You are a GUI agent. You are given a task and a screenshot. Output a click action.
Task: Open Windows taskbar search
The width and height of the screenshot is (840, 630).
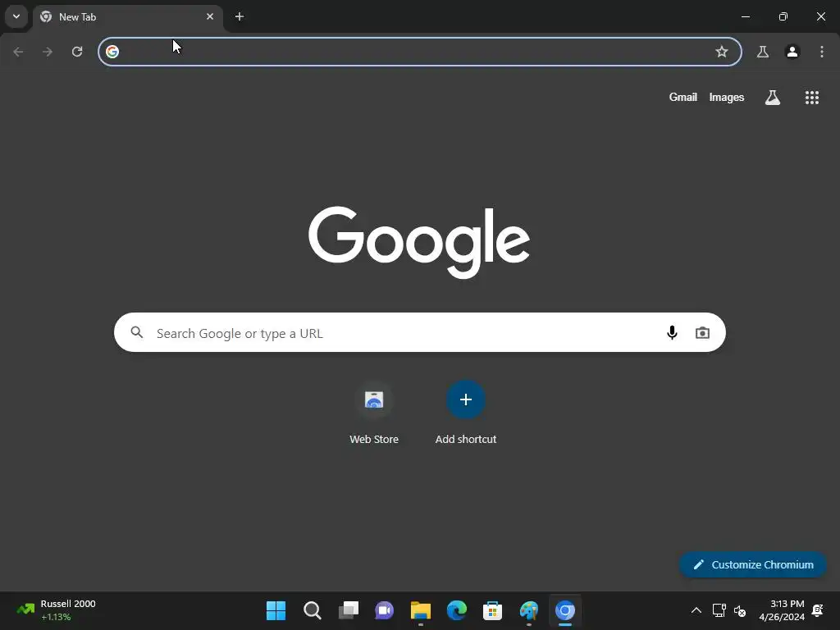coord(313,610)
